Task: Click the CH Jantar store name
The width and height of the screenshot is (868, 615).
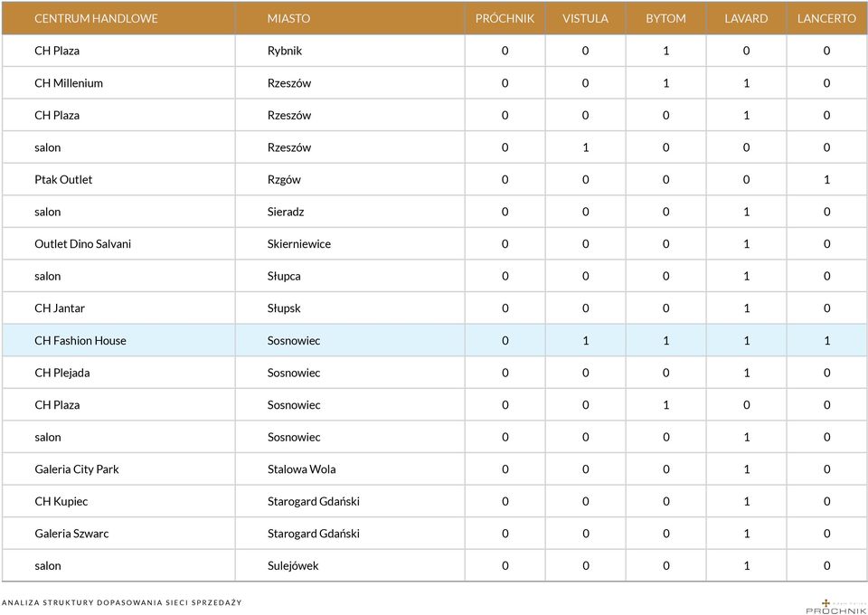Action: pyautogui.click(x=60, y=308)
